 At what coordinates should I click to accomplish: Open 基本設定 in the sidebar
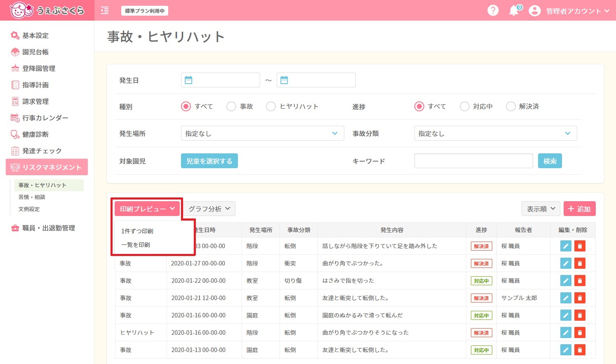(35, 35)
